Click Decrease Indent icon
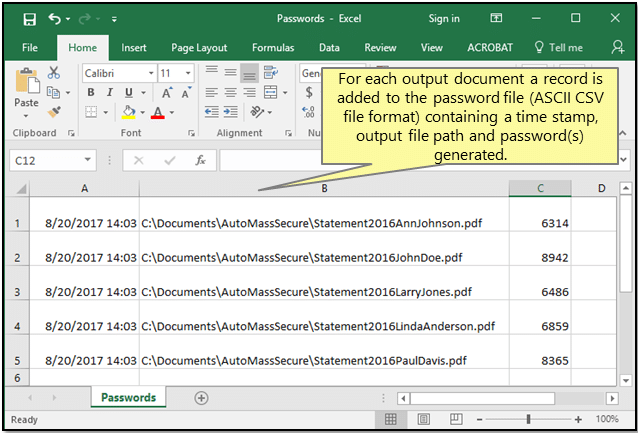 point(212,112)
